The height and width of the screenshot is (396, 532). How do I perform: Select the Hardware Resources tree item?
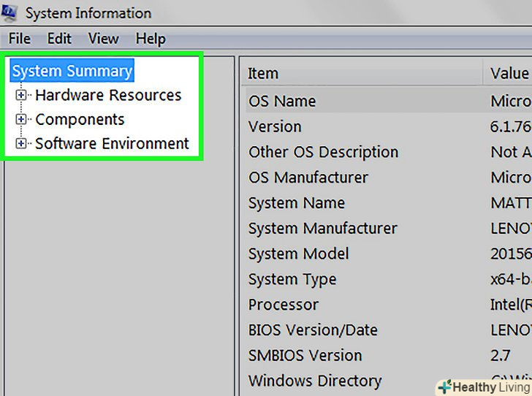(x=108, y=95)
